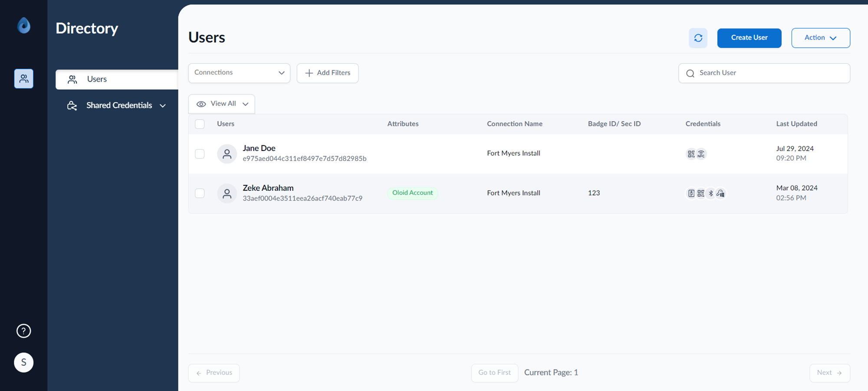Open the Directory users icon in left rail

24,79
